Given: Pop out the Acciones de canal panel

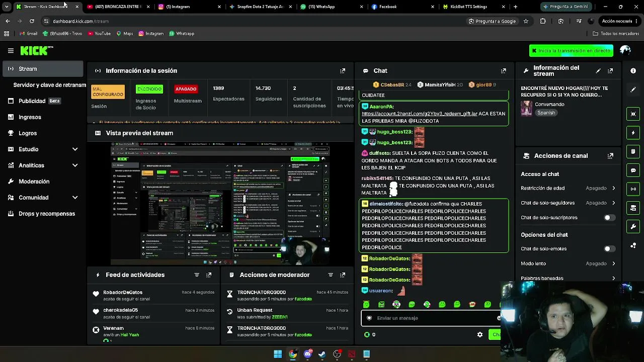Looking at the screenshot, I should [x=610, y=156].
